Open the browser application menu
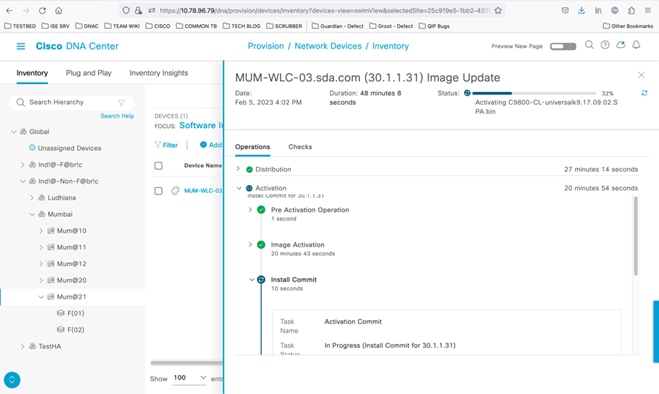Viewport: 659px width, 394px height. pos(648,11)
